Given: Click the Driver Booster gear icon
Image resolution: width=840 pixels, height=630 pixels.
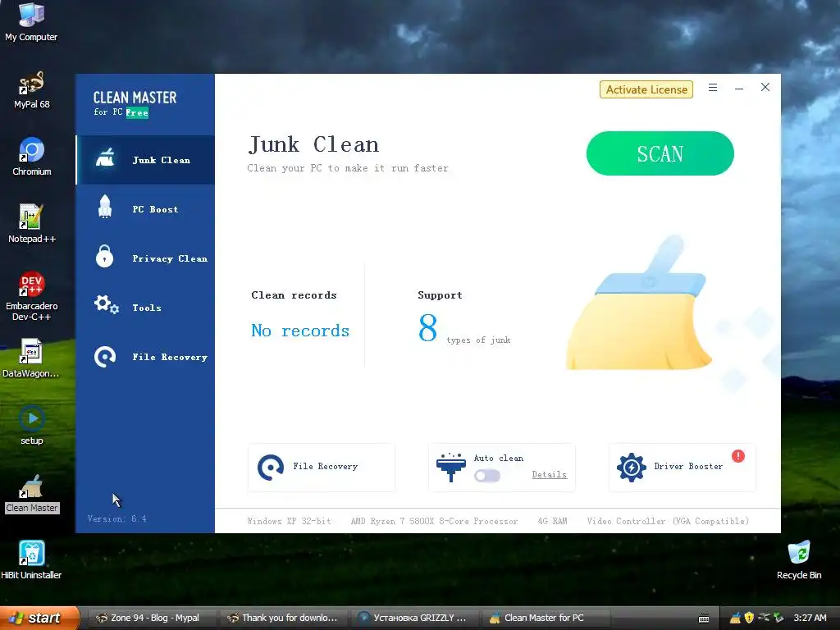Looking at the screenshot, I should (632, 467).
